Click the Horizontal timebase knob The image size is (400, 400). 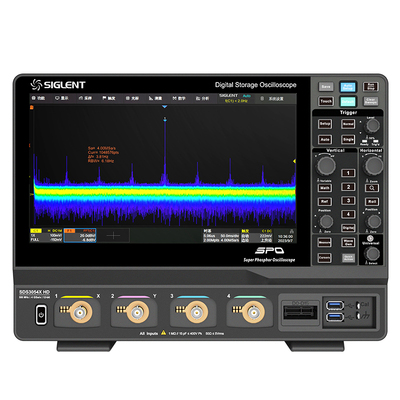pos(373,166)
